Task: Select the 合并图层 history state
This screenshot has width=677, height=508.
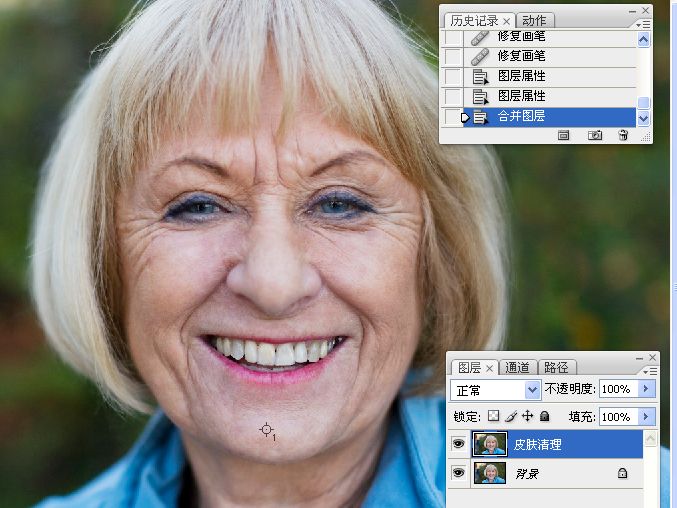Action: 549,117
